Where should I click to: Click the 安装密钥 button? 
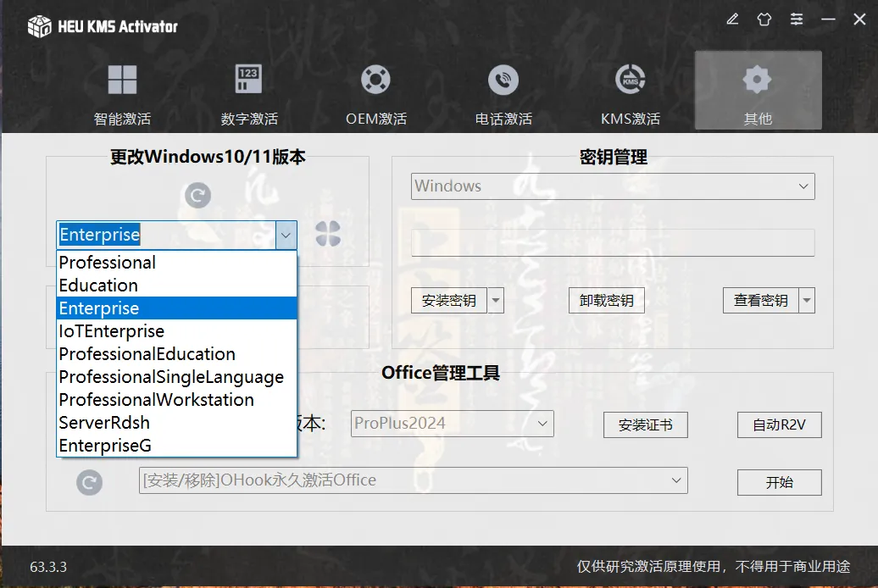tap(449, 301)
